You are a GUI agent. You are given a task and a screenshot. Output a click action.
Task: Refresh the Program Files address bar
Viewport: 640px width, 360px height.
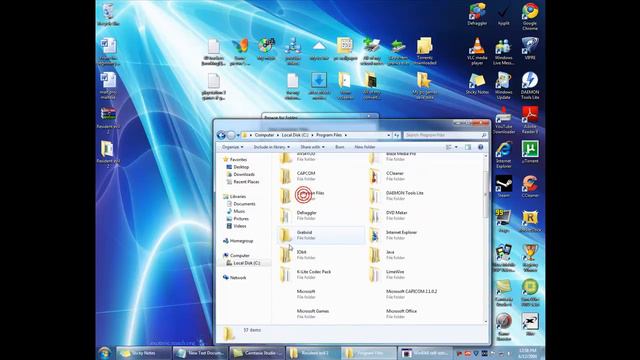click(397, 135)
